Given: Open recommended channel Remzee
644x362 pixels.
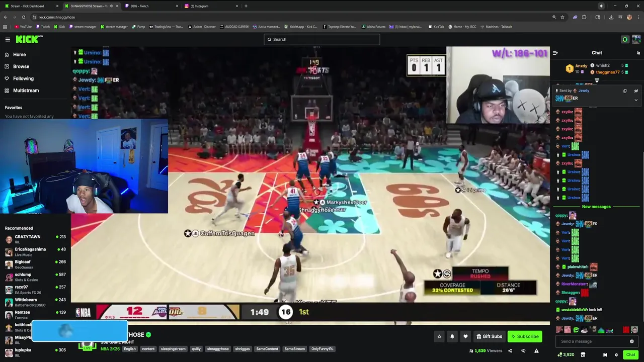Looking at the screenshot, I should pos(35,314).
